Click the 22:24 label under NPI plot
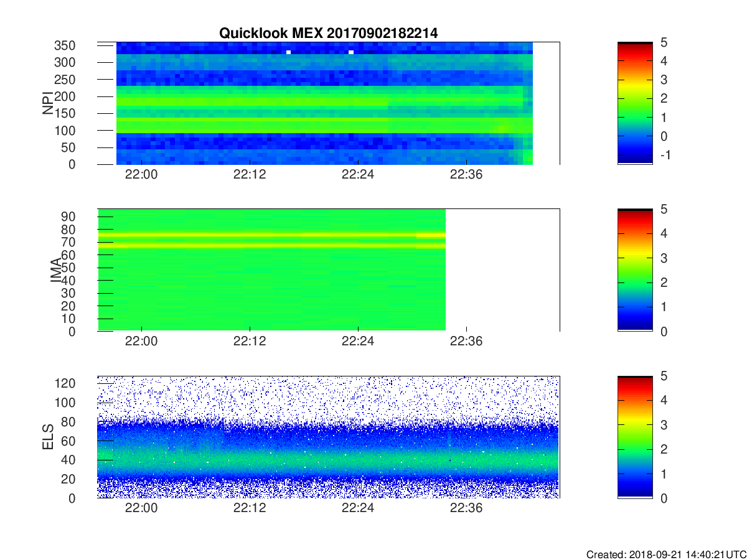Image resolution: width=747 pixels, height=560 pixels. pos(358,175)
